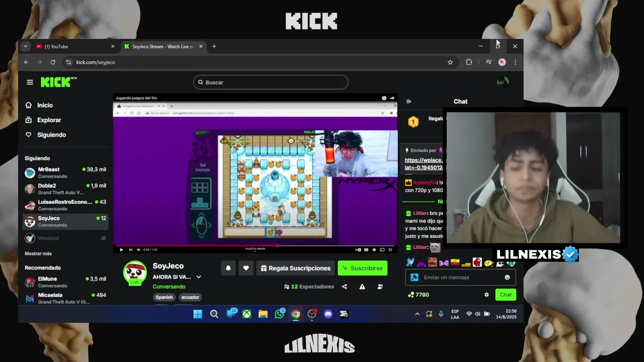Open Discord from the taskbar

coord(328,314)
